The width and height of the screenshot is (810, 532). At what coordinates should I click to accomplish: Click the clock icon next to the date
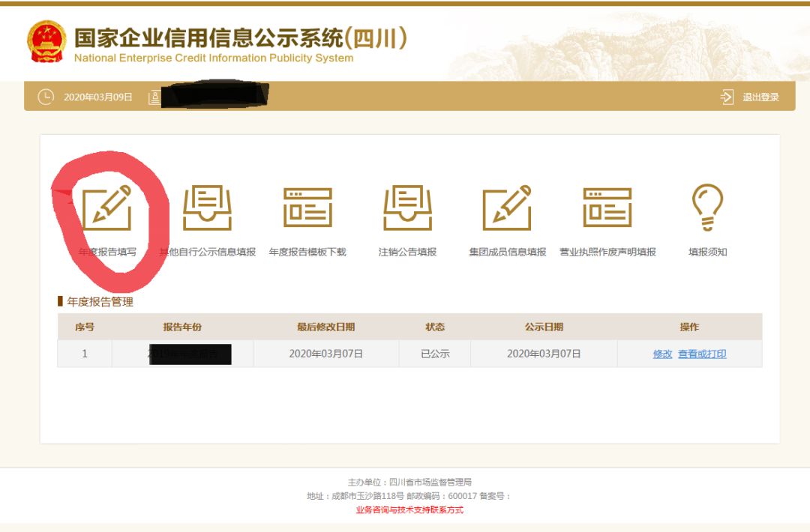[x=45, y=97]
